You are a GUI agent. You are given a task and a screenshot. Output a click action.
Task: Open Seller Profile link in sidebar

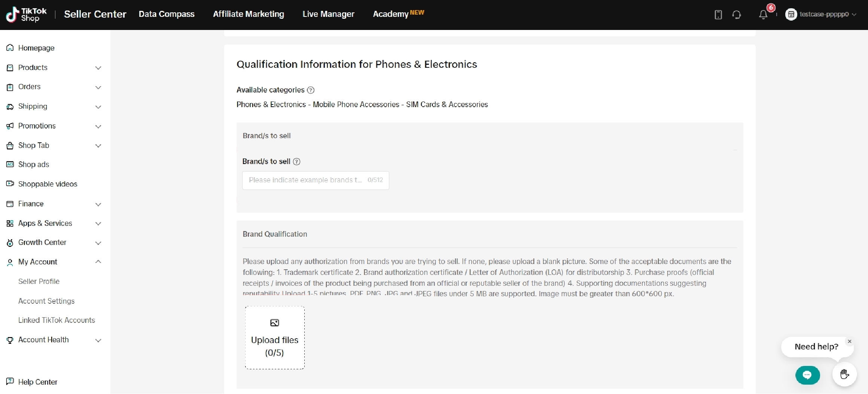tap(39, 282)
